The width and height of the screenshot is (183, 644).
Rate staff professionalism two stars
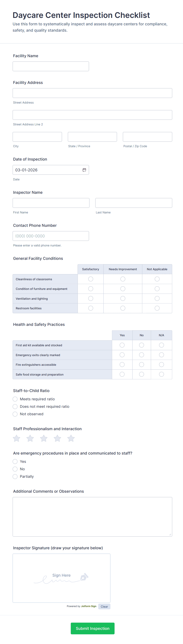[x=30, y=438]
